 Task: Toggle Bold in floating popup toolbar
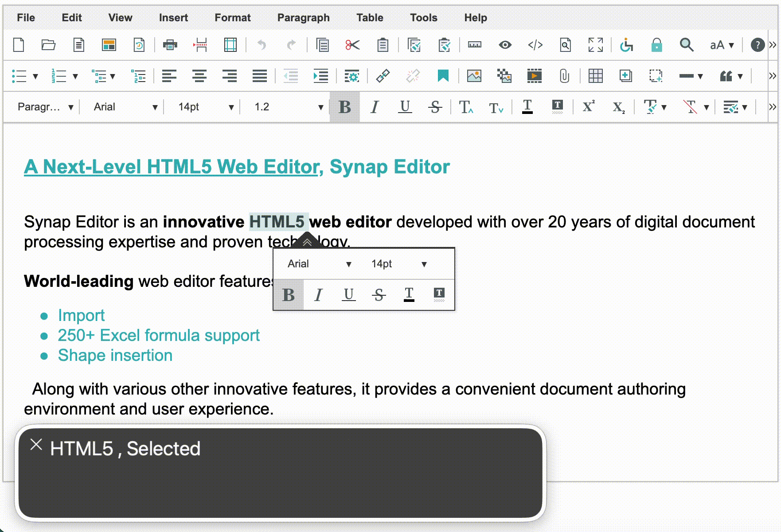point(289,295)
